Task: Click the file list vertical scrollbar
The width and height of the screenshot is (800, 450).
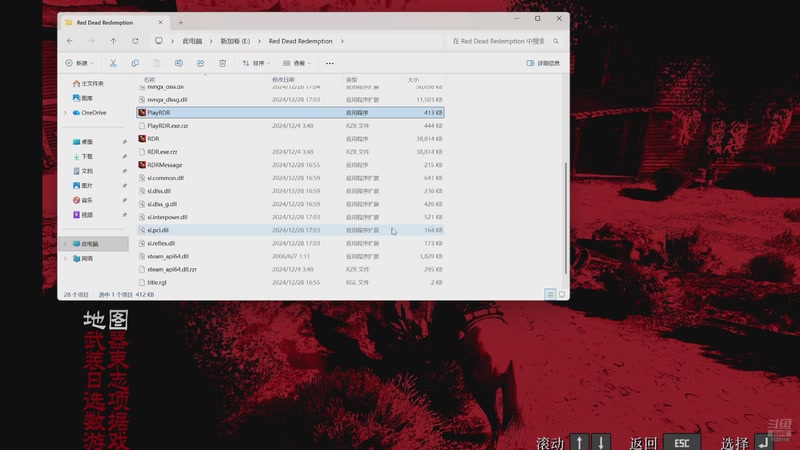Action: [565, 218]
